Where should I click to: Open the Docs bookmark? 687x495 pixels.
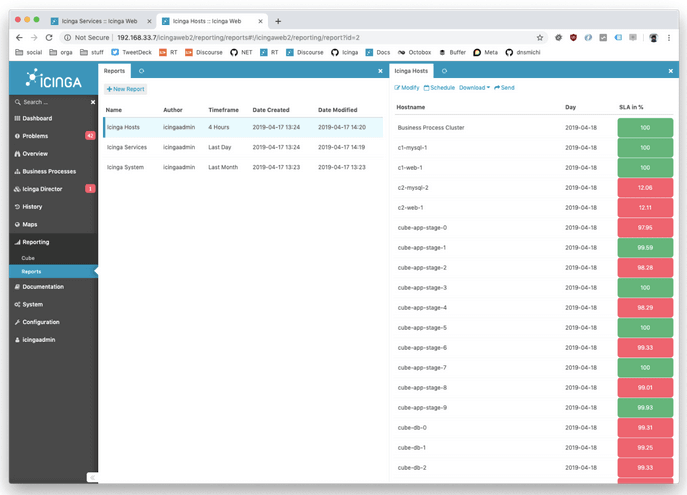point(378,52)
